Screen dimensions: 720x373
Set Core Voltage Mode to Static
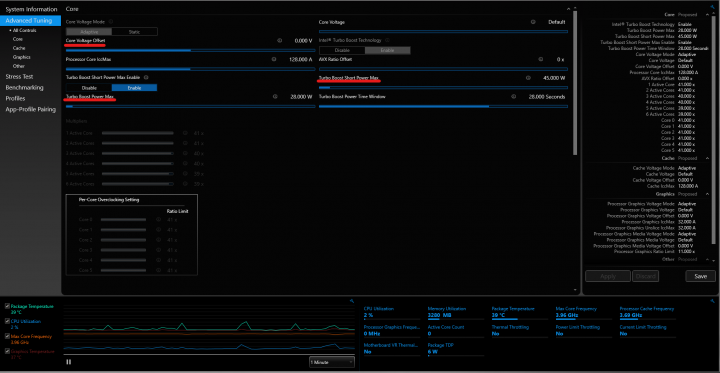135,32
